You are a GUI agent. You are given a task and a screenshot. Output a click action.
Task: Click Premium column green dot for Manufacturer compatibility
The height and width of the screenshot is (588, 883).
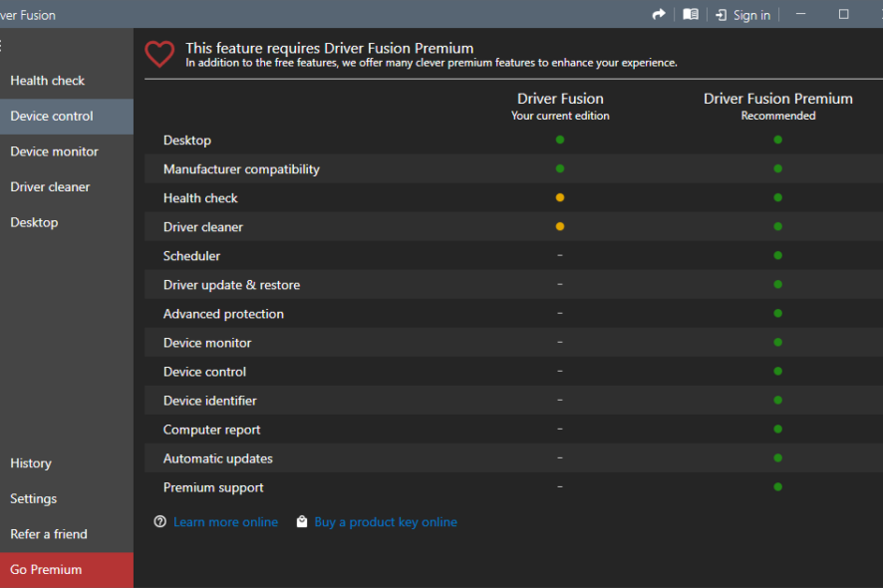coord(777,168)
